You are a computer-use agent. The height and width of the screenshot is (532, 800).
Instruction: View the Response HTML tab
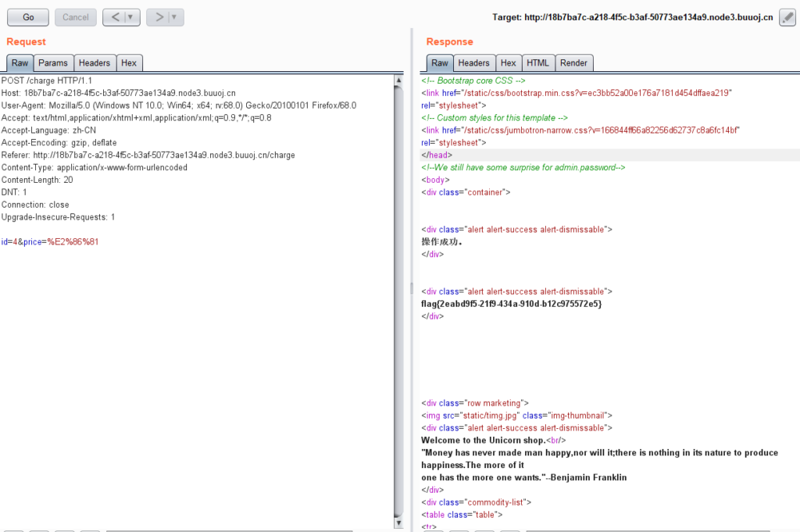coord(537,63)
